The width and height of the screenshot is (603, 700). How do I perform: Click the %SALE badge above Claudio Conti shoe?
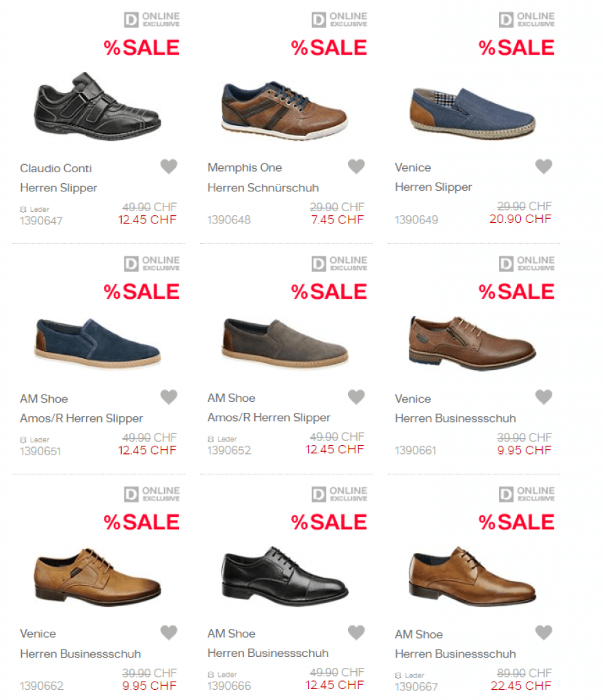click(x=142, y=48)
